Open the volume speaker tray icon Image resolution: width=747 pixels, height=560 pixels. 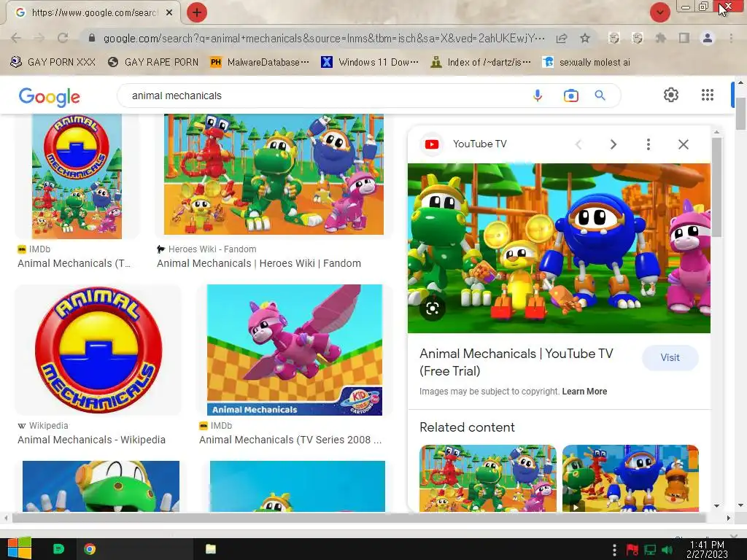tap(667, 550)
